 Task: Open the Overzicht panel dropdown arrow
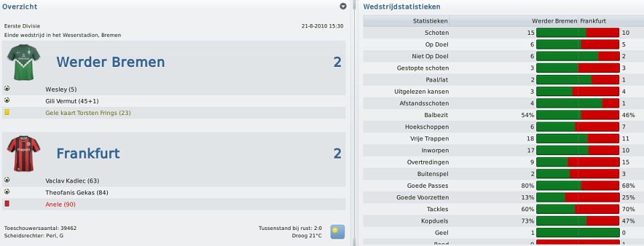pyautogui.click(x=343, y=6)
